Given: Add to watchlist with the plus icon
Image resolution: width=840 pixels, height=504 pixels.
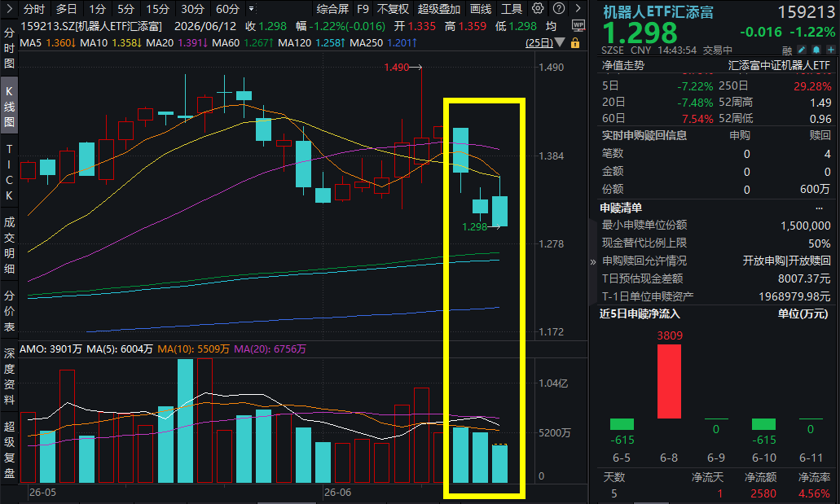Looking at the screenshot, I should pyautogui.click(x=831, y=50).
